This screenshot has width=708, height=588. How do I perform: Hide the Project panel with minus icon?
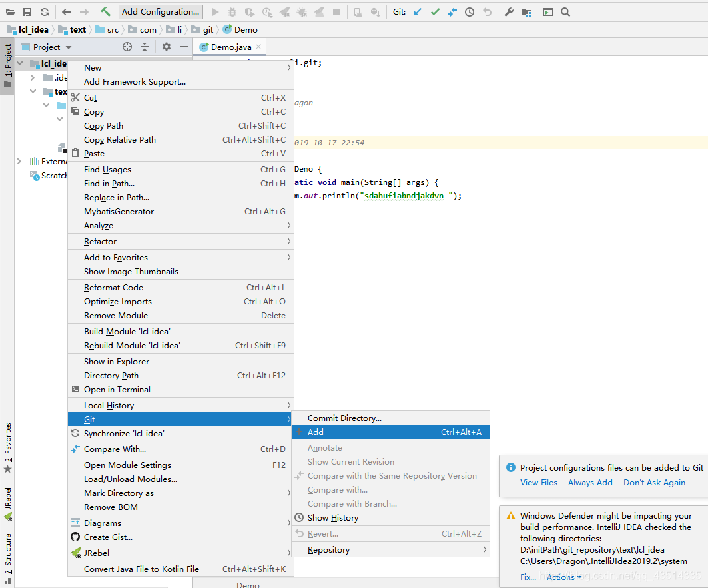(x=183, y=47)
